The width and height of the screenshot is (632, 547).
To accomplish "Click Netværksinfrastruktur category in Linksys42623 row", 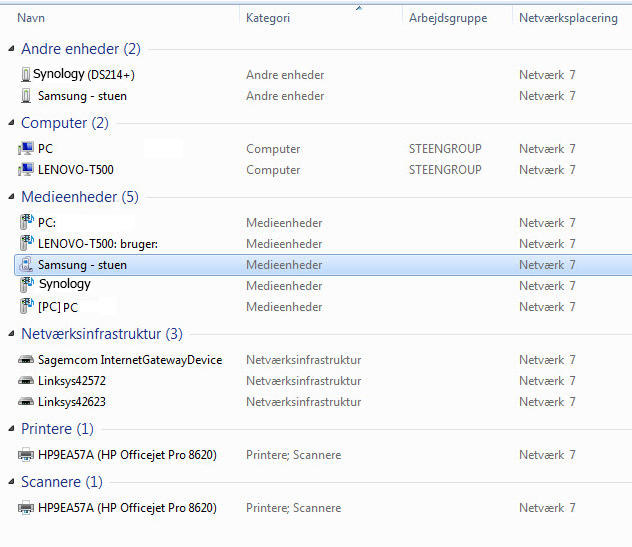I will click(x=304, y=401).
